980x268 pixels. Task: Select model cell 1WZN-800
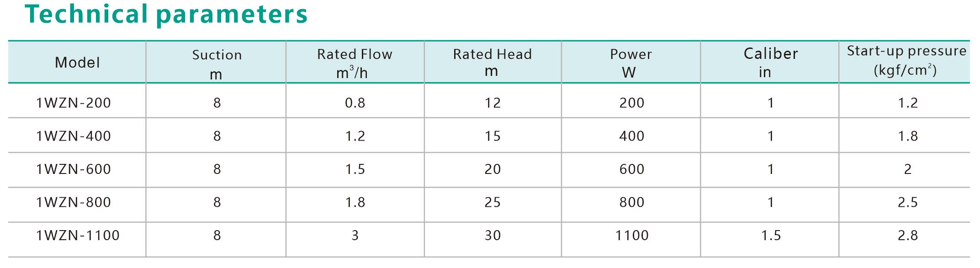coord(74,202)
